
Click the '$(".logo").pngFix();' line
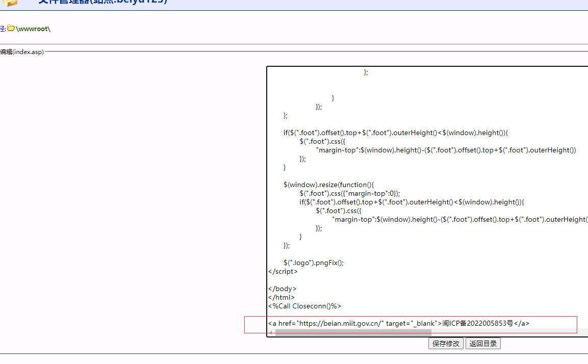pos(314,263)
